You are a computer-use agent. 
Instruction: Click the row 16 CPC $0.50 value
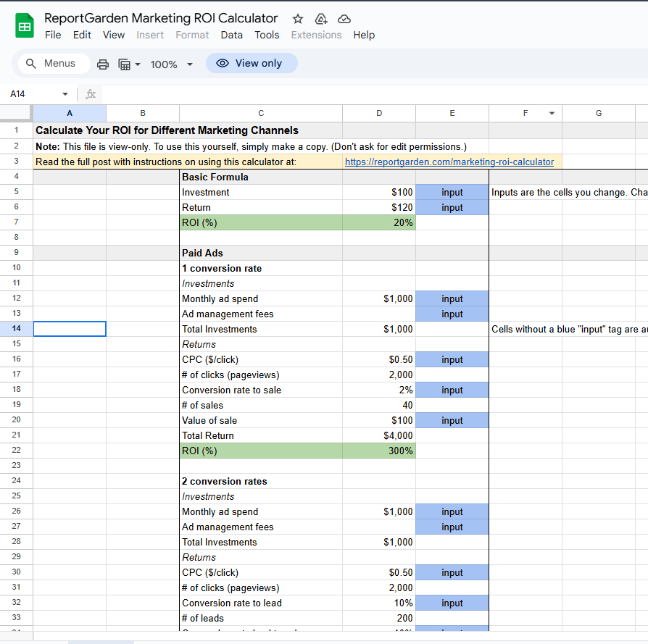tap(379, 359)
